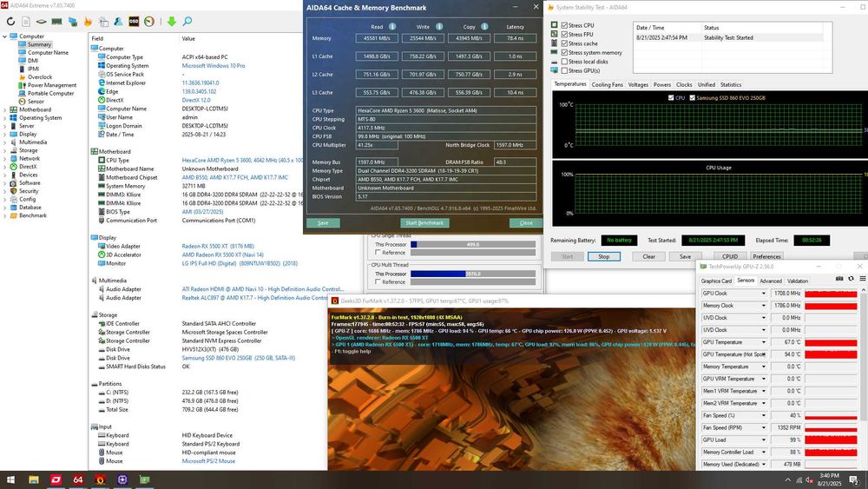This screenshot has height=489, width=868.
Task: Enable the Stress GPU(s) checkbox
Action: point(566,70)
